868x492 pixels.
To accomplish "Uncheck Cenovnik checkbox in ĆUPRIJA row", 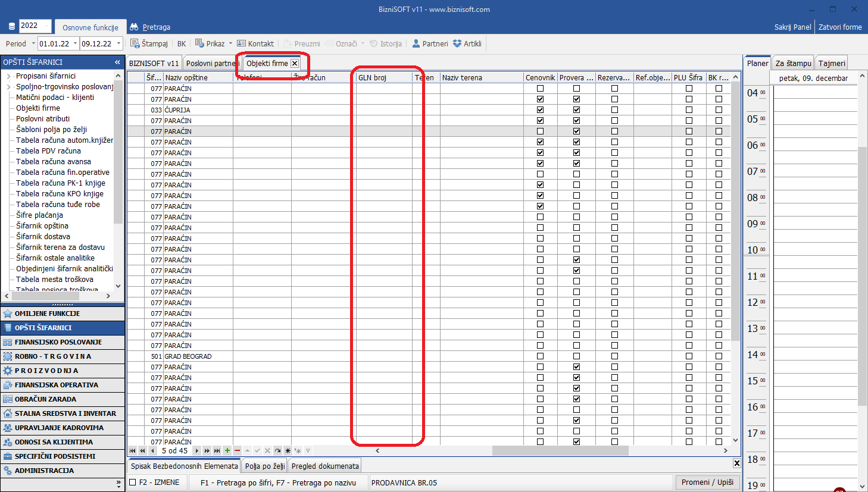I will tap(541, 110).
